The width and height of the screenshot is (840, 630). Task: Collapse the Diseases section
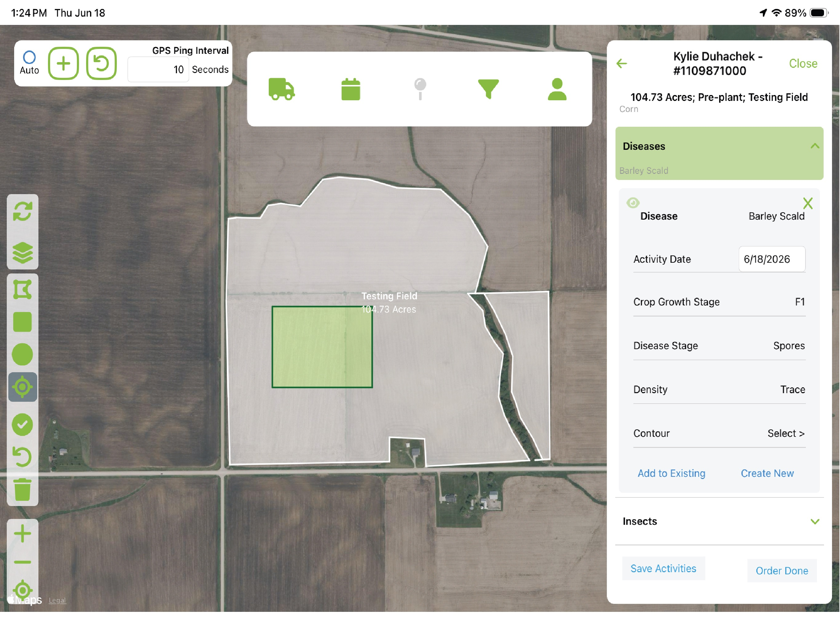click(719, 153)
